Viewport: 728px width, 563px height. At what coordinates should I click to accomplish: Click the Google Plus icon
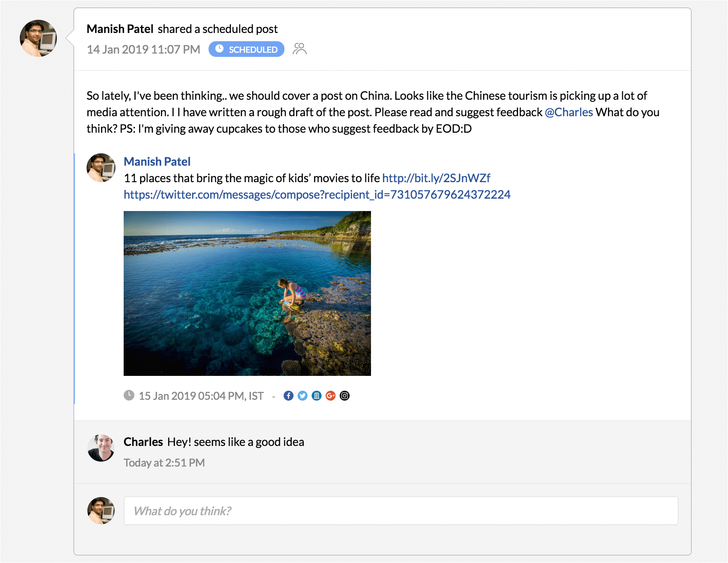(x=331, y=396)
